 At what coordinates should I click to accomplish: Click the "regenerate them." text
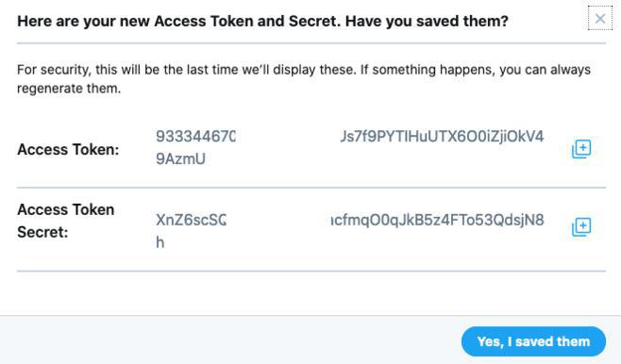[x=69, y=89]
